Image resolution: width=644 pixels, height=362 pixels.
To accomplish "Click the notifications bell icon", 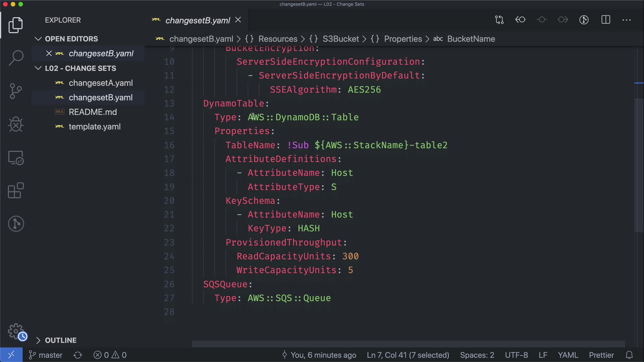I will pos(629,355).
